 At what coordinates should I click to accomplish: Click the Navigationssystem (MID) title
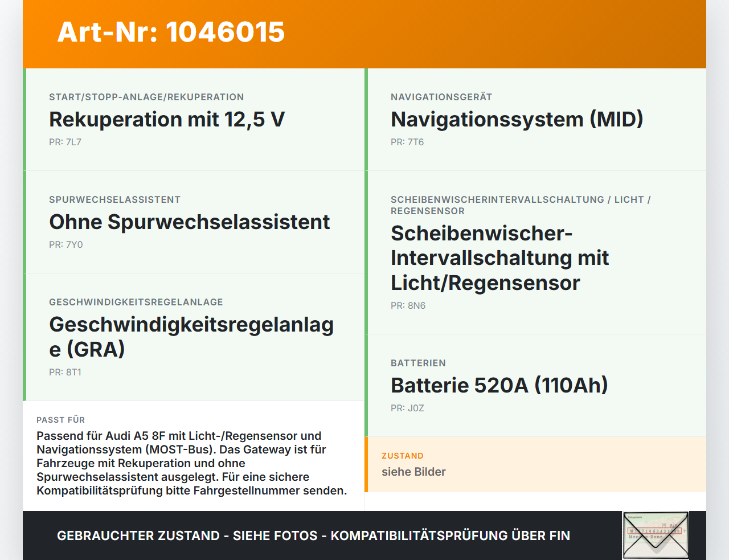click(x=517, y=120)
